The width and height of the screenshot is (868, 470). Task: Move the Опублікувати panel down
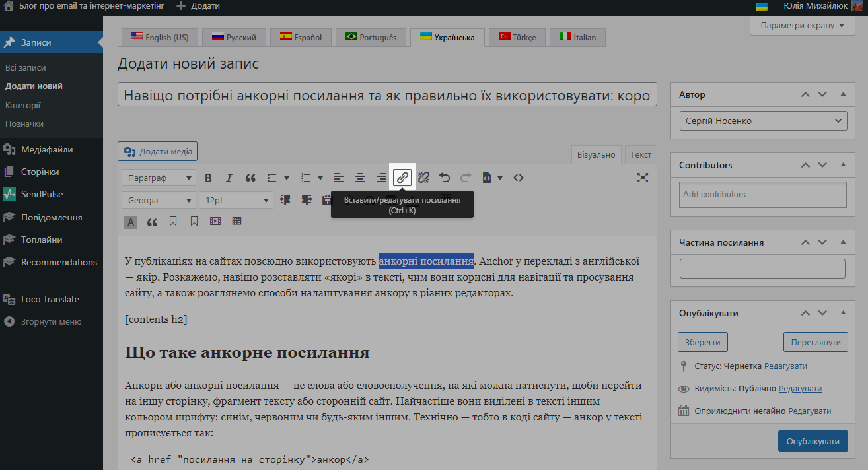822,313
